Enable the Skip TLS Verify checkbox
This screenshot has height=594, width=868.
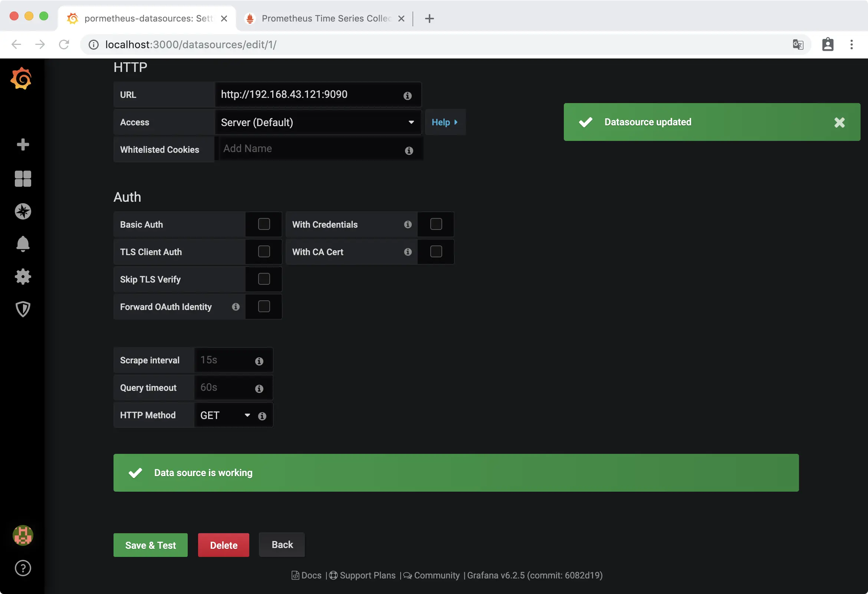(264, 279)
